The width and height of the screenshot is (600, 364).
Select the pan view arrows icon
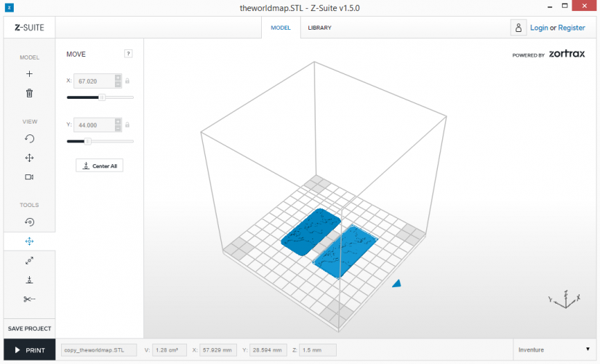pos(29,158)
